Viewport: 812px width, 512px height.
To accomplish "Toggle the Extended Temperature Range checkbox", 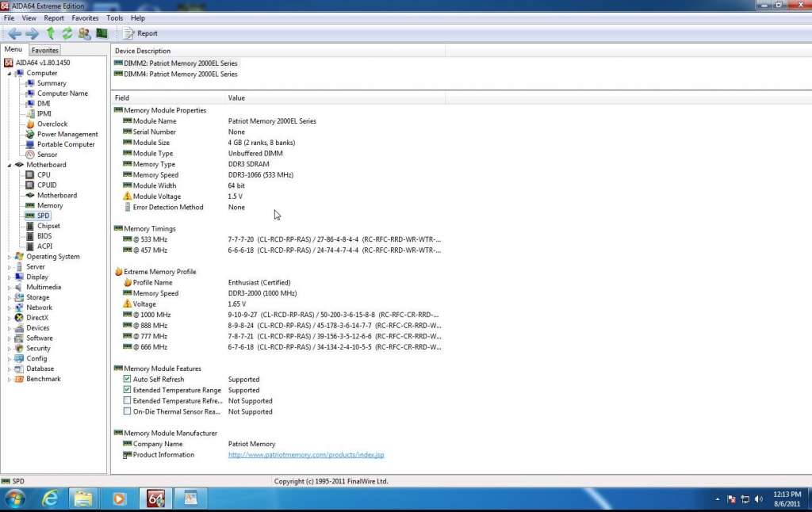I will click(127, 390).
